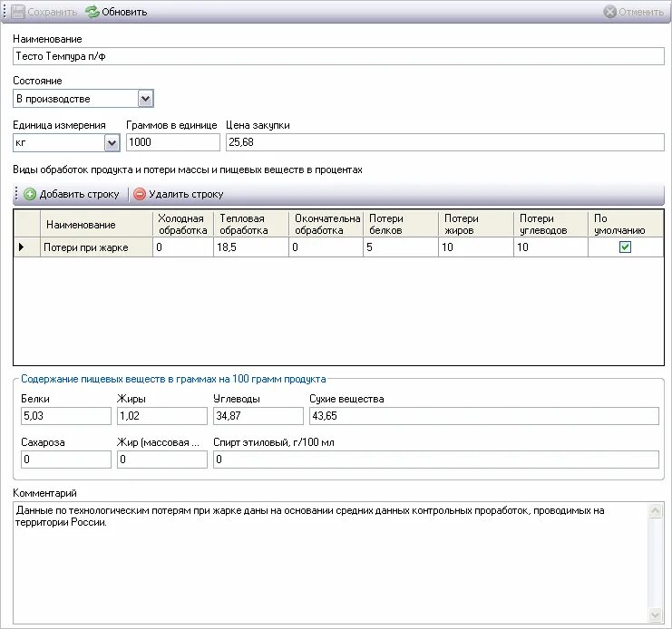Screen dimensions: 672x629
Task: Click the Цена закупки field
Action: tap(445, 142)
